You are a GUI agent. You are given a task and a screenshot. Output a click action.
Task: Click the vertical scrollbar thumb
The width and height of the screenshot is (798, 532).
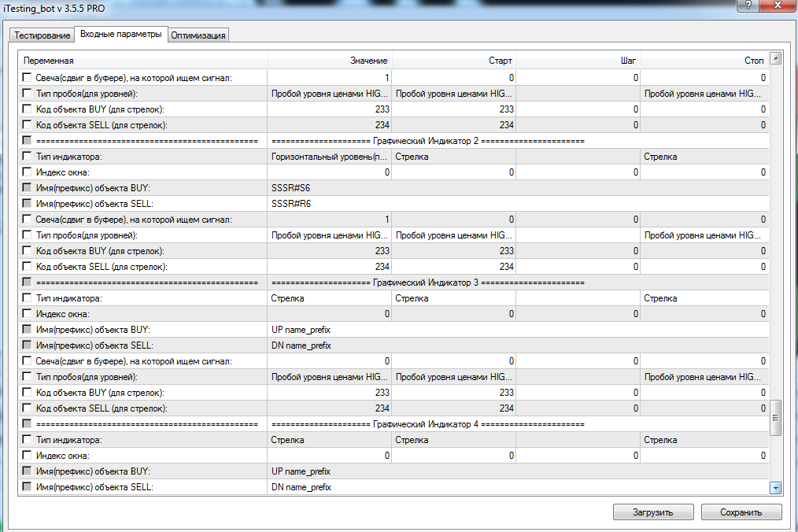tap(775, 417)
